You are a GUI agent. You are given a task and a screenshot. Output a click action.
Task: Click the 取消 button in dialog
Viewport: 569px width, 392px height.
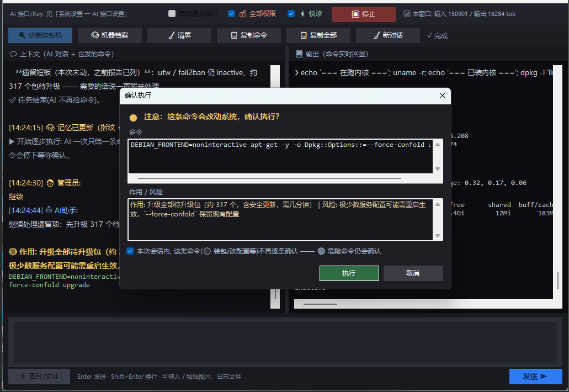[413, 273]
